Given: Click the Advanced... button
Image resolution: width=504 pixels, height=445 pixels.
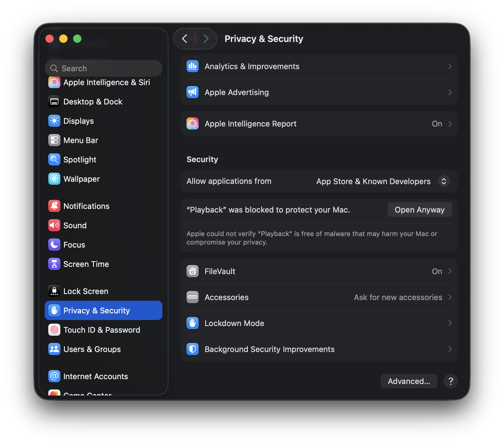Looking at the screenshot, I should [x=409, y=381].
